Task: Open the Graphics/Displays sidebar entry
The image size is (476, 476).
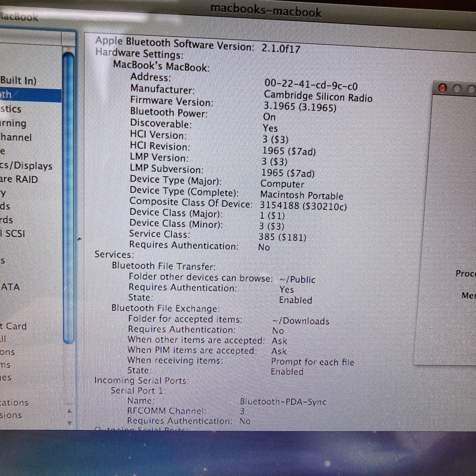Action: 26,165
